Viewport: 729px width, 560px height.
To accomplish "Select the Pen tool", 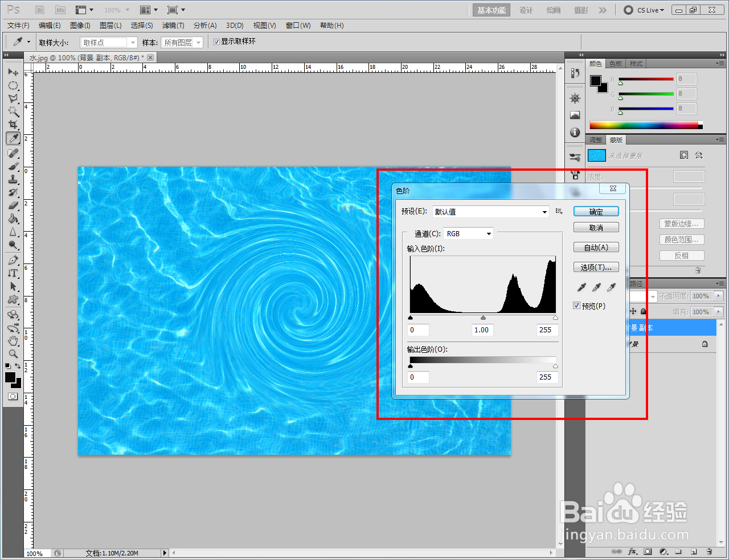I will (13, 260).
